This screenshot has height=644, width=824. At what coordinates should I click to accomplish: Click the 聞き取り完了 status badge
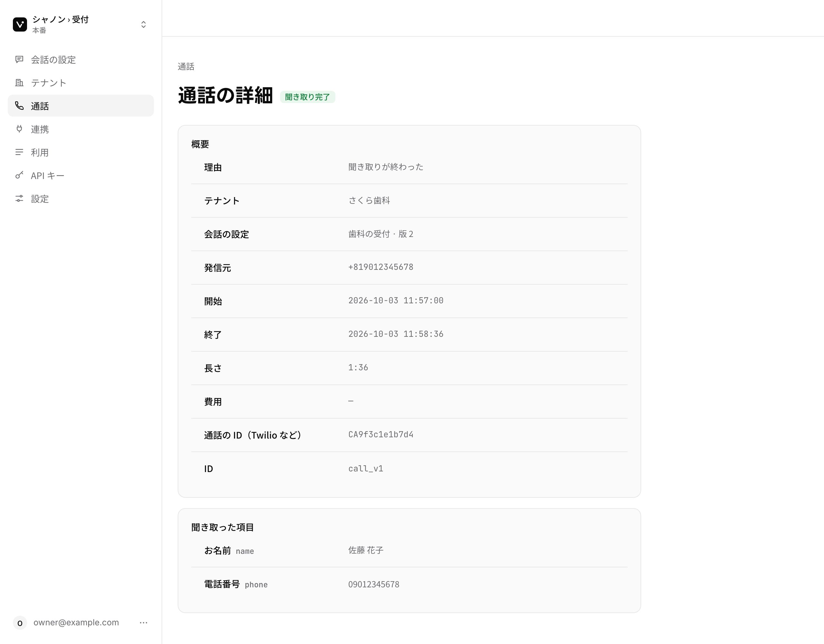point(307,97)
